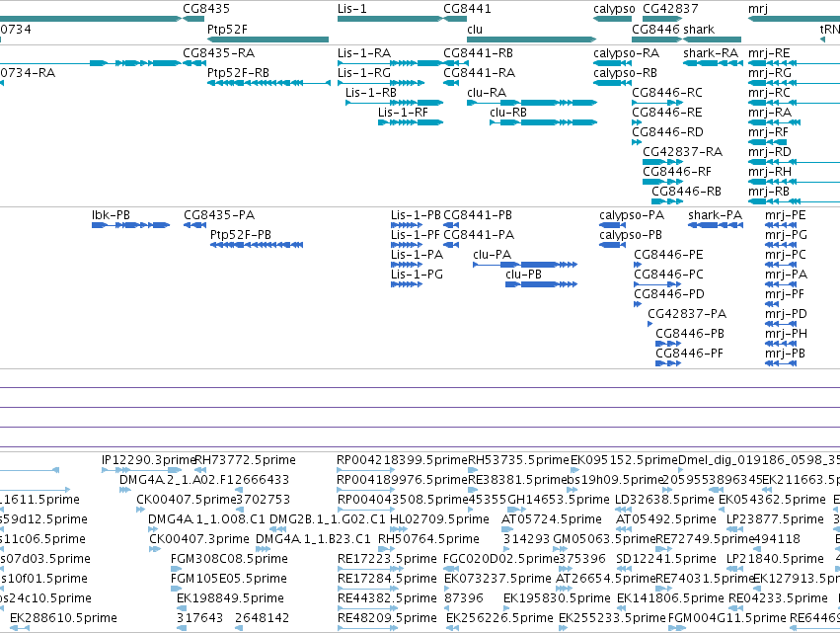Select transcript CG8446-RC

click(667, 93)
